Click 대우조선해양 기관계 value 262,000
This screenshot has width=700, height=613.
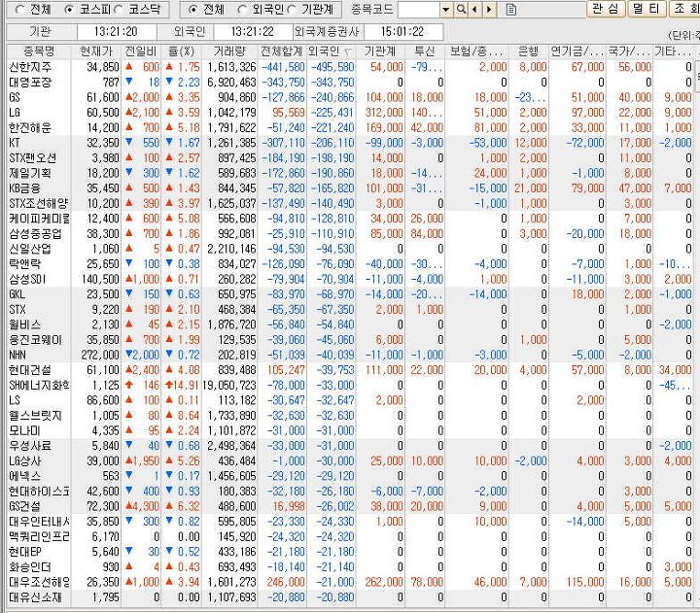pyautogui.click(x=384, y=582)
